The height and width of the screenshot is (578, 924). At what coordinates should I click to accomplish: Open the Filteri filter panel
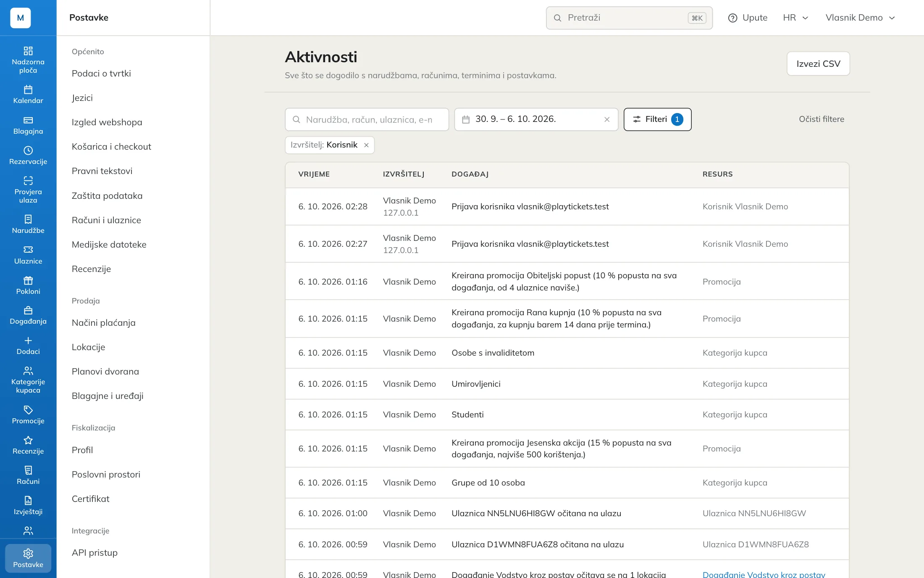pos(657,119)
